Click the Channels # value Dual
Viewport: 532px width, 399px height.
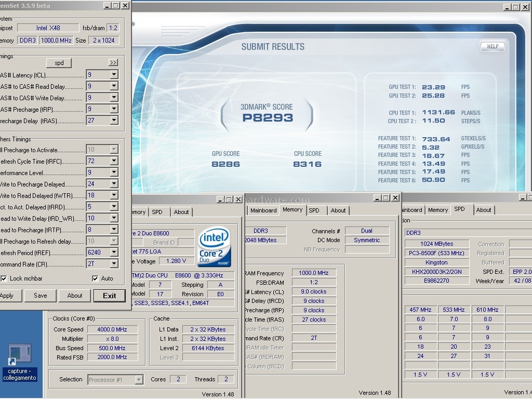coord(367,231)
